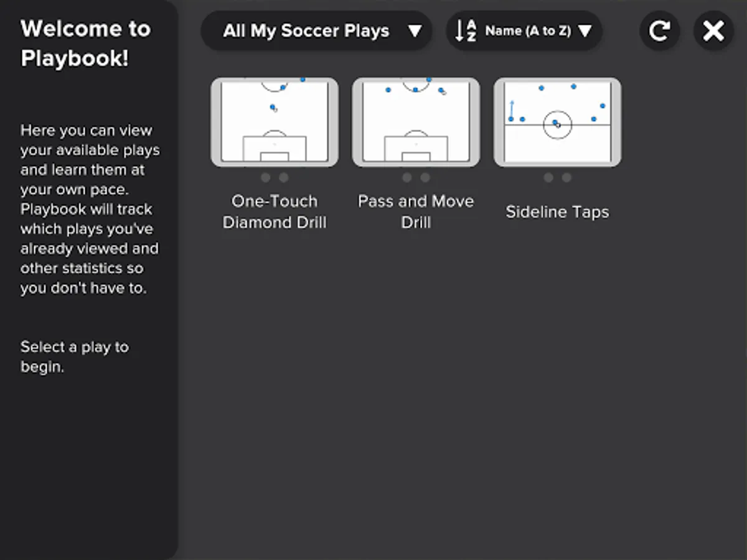Open the One-Touch Diamond Drill thumbnail
Image resolution: width=747 pixels, height=560 pixels.
[x=275, y=122]
